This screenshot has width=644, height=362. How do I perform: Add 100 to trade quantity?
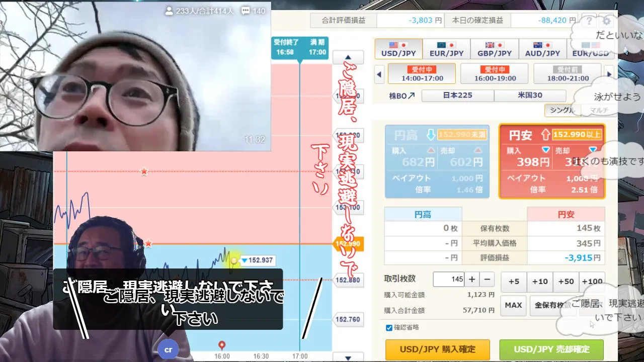pos(592,282)
